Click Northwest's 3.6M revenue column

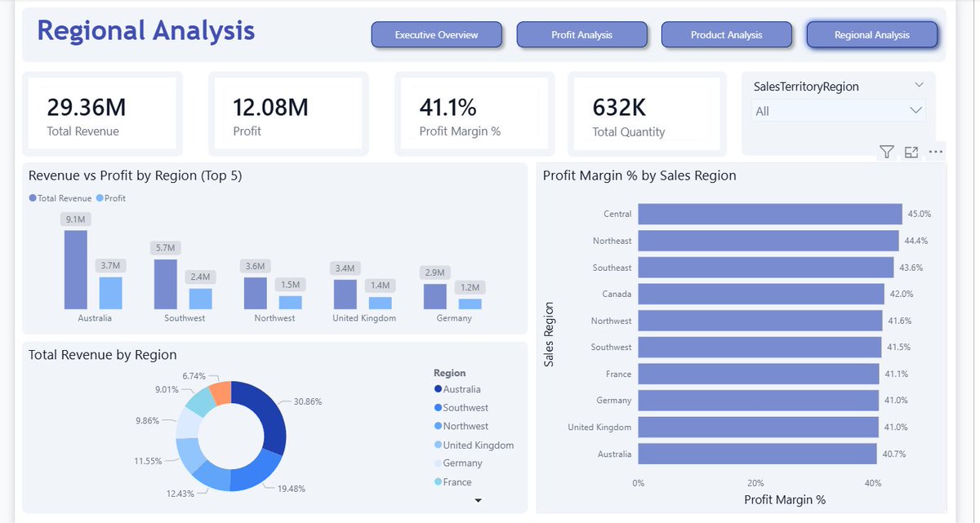(x=255, y=293)
